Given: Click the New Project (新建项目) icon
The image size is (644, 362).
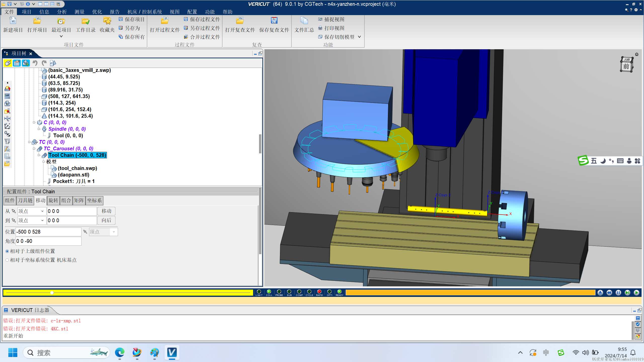Looking at the screenshot, I should coord(13,21).
